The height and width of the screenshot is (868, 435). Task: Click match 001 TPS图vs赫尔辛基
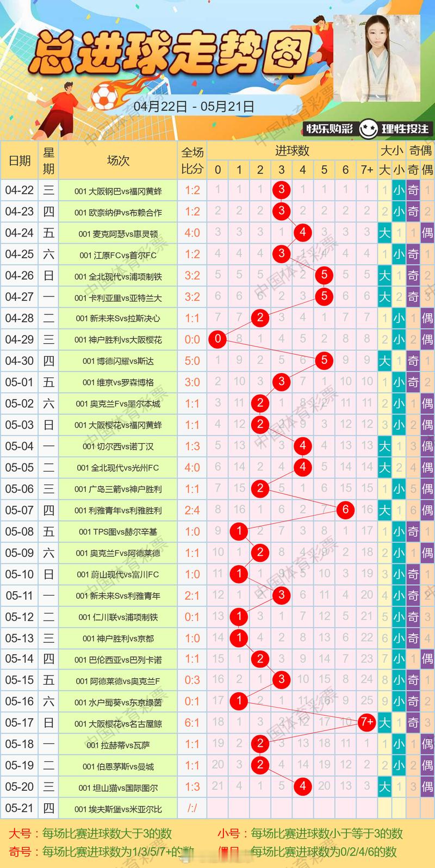point(118,532)
